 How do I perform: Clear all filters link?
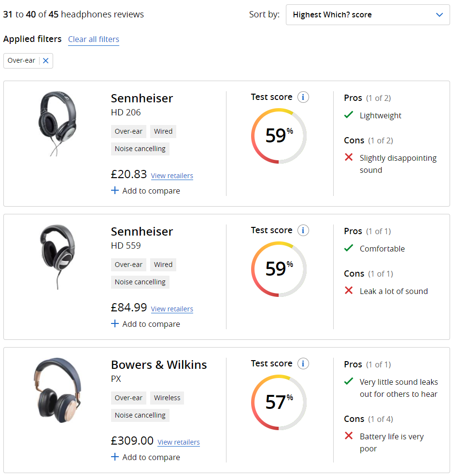pyautogui.click(x=94, y=40)
